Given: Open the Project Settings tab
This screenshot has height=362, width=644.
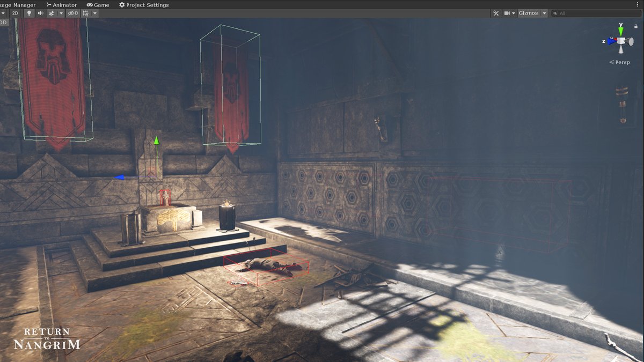Looking at the screenshot, I should tap(144, 4).
